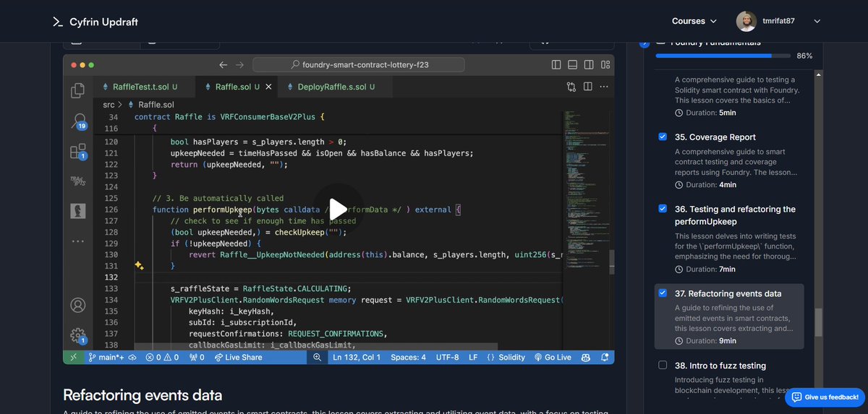Viewport: 868px width, 414px height.
Task: Toggle the bottom panel layout icon
Action: click(x=572, y=64)
